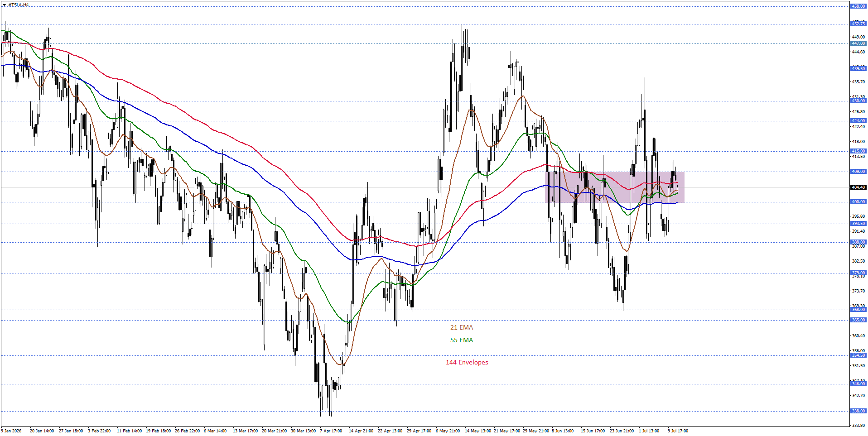The height and width of the screenshot is (436, 868).
Task: Click the 379.00 horizontal level price tag
Action: click(x=858, y=273)
